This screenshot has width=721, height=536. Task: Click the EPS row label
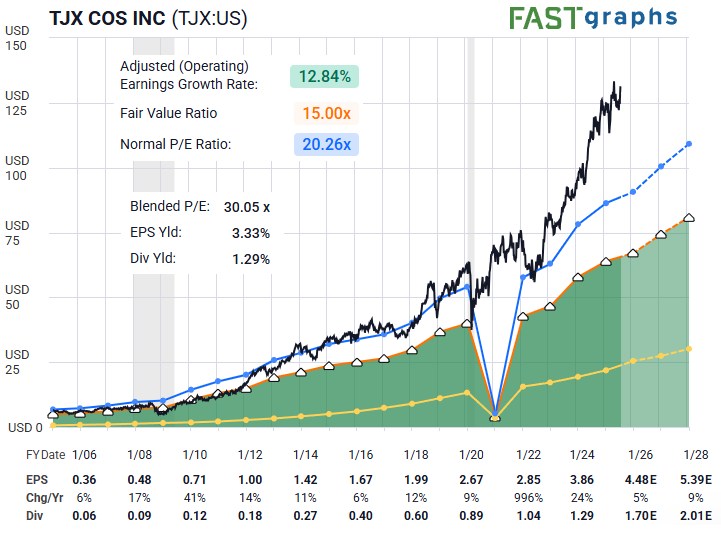tap(37, 480)
